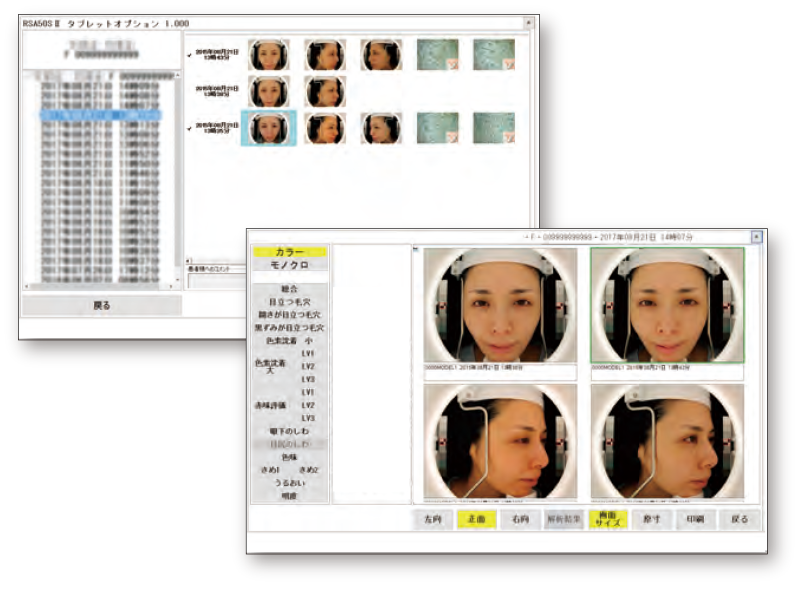The image size is (800, 590).
Task: Show the 左向 left-facing view
Action: point(432,520)
